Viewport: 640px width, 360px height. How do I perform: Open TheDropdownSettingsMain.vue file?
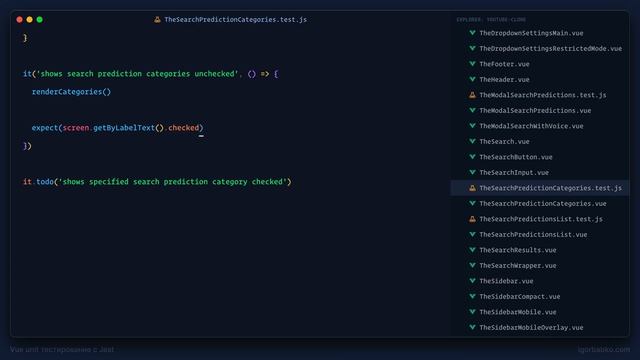[531, 33]
